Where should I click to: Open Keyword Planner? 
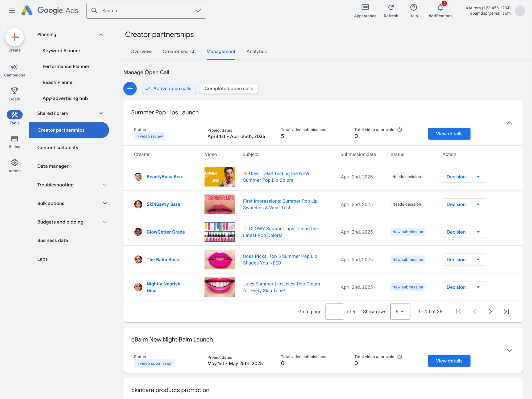pyautogui.click(x=61, y=51)
